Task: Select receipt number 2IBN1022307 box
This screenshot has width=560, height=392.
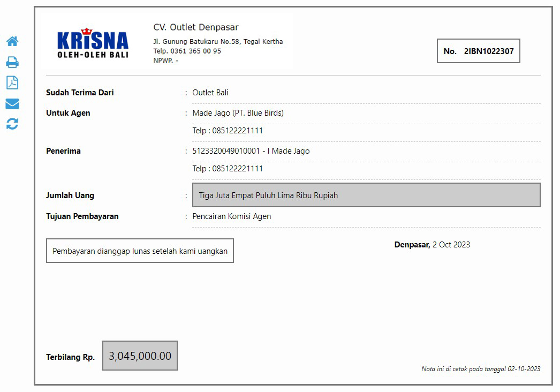Action: tap(478, 51)
